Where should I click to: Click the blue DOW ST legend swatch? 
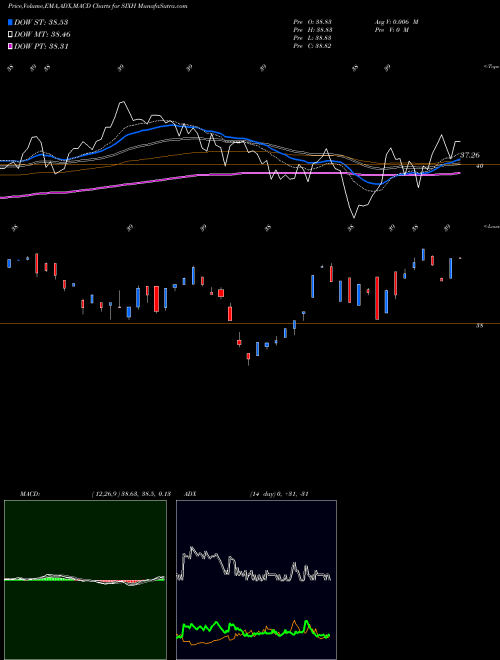pos(10,22)
